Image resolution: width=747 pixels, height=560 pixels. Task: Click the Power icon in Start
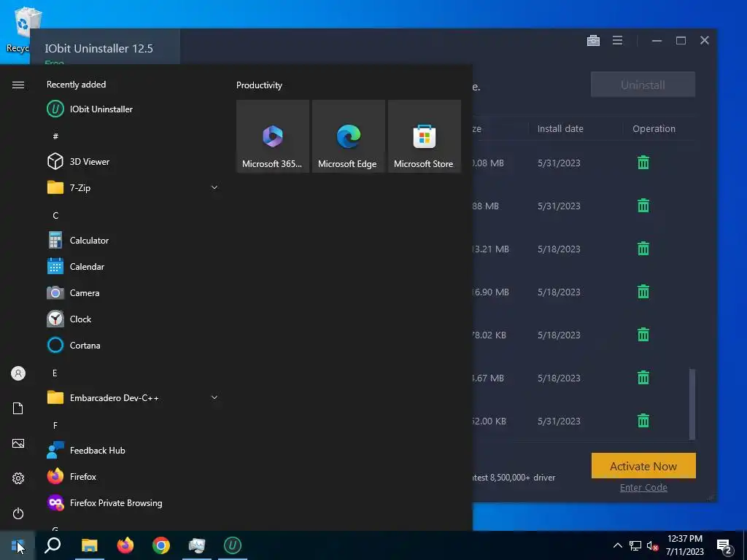pos(18,513)
